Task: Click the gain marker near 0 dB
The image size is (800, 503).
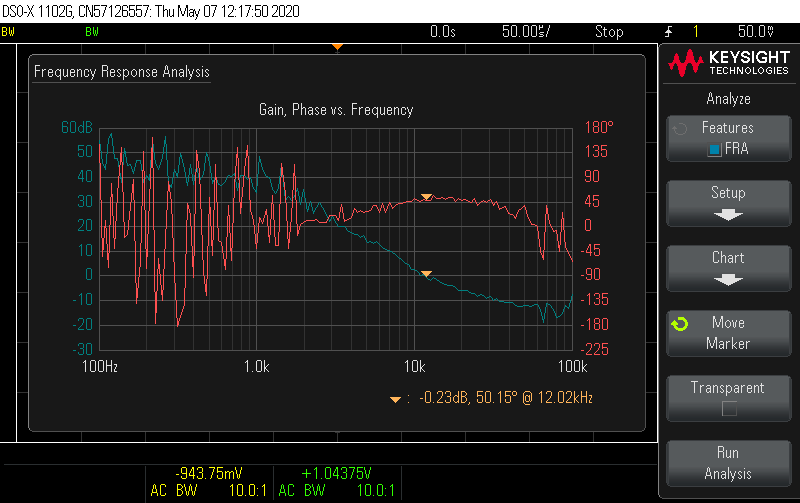Action: 427,274
